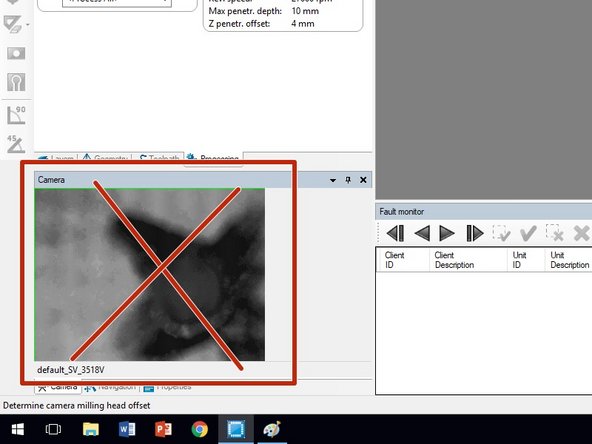Viewport: 592px width, 444px height.
Task: Click the rectangle with circle tool icon
Action: [16, 53]
